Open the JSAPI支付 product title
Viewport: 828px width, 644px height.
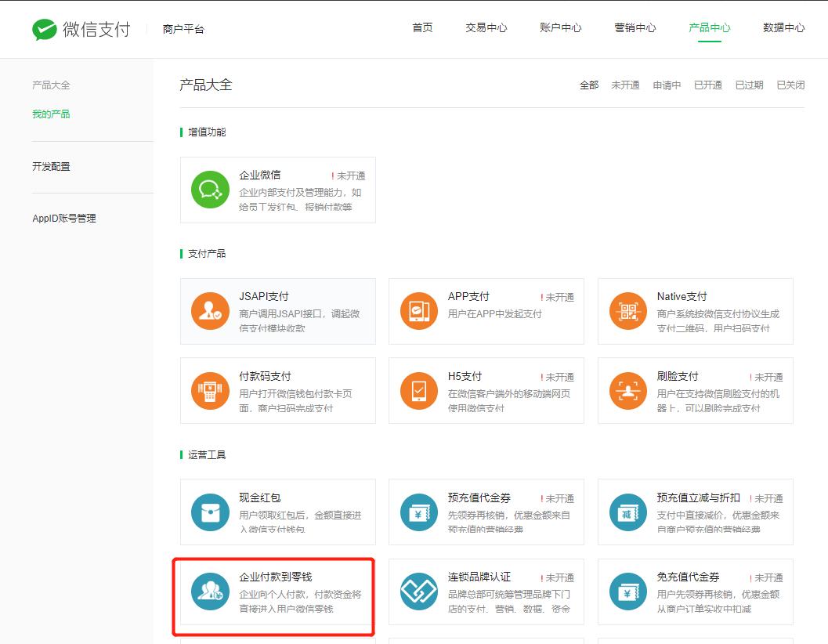264,296
